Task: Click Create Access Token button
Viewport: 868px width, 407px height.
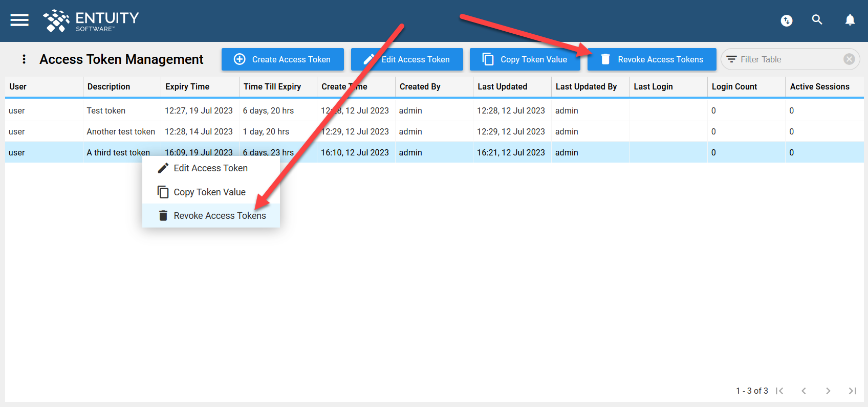Action: click(x=283, y=59)
